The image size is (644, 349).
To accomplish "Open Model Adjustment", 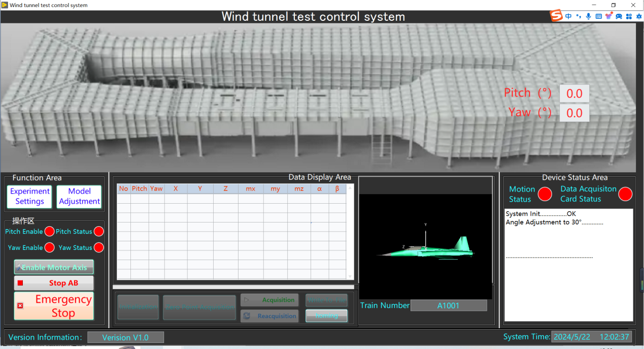I will pyautogui.click(x=79, y=197).
